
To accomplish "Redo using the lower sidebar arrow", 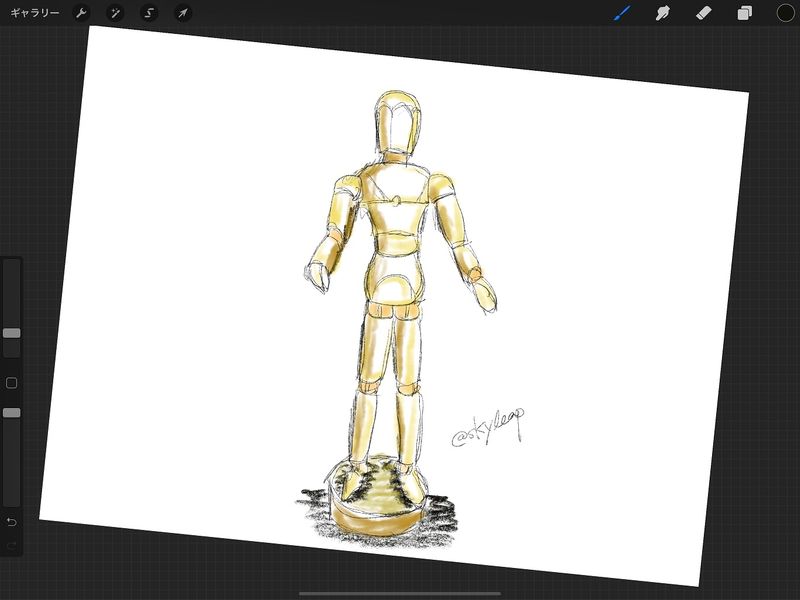I will pyautogui.click(x=12, y=545).
